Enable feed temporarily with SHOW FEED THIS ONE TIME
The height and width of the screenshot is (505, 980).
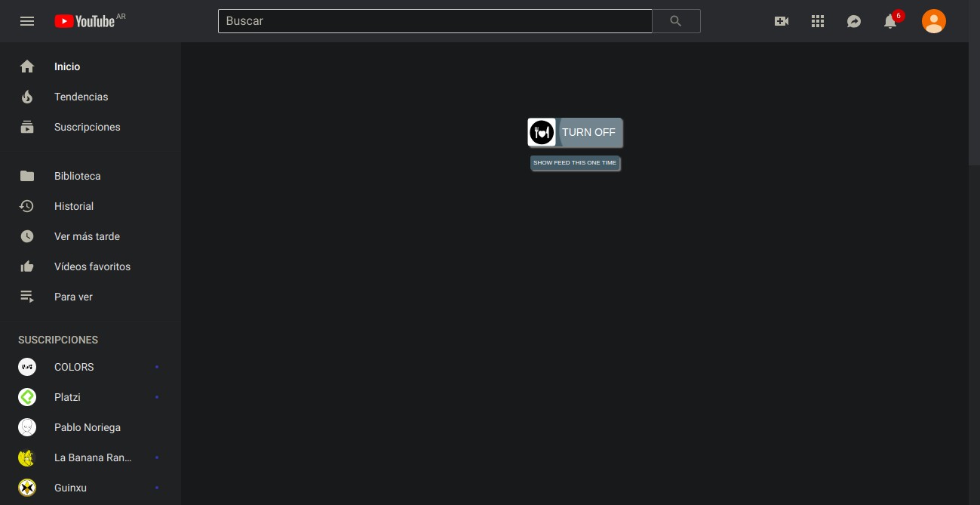point(575,162)
